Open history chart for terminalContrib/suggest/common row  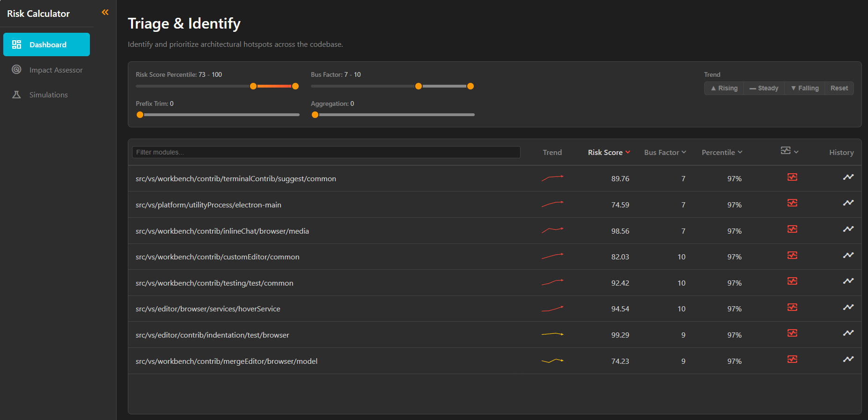pos(848,177)
